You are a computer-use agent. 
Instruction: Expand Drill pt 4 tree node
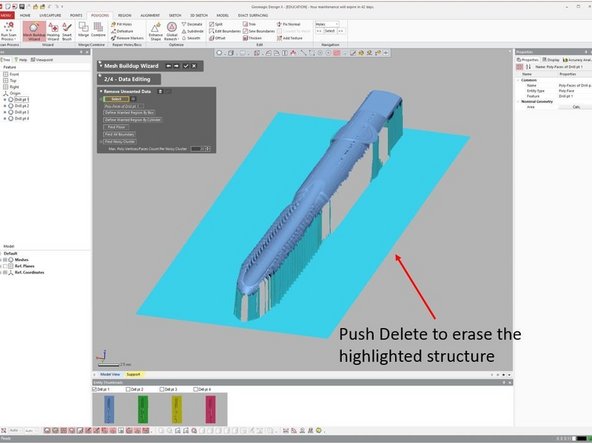click(x=5, y=119)
